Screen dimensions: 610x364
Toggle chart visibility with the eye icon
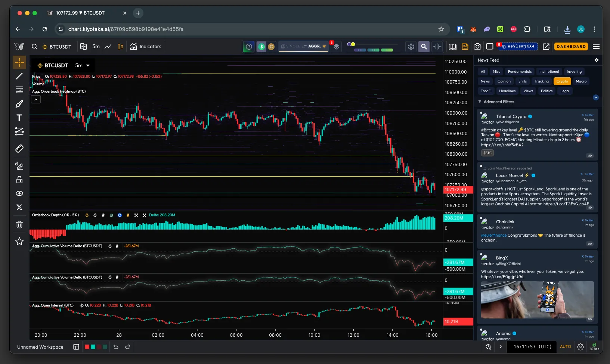(19, 193)
